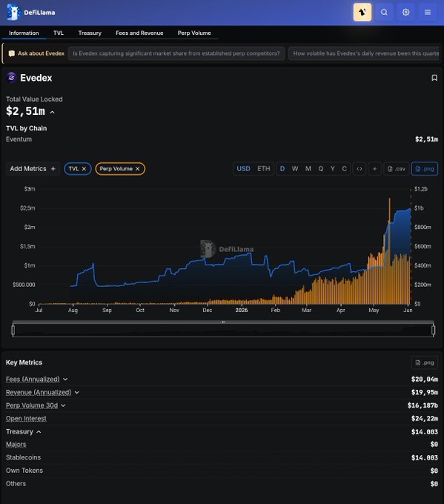Open the search icon in header
Screen dimensions: 444x504
[x=384, y=12]
